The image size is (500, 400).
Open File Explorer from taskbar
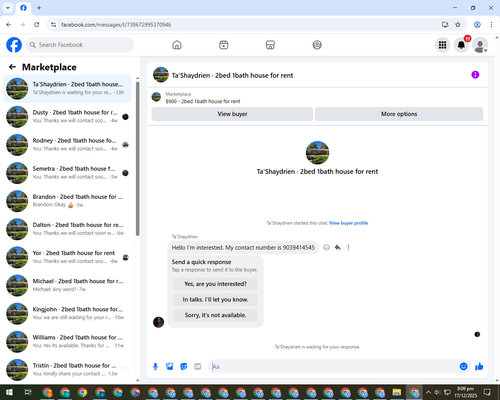(397, 392)
